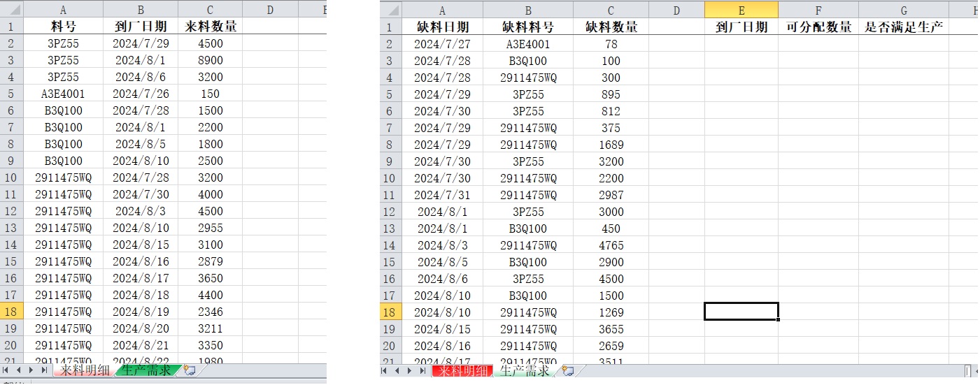The height and width of the screenshot is (385, 980).
Task: Click select-all corner in 料号 window
Action: pos(11,9)
